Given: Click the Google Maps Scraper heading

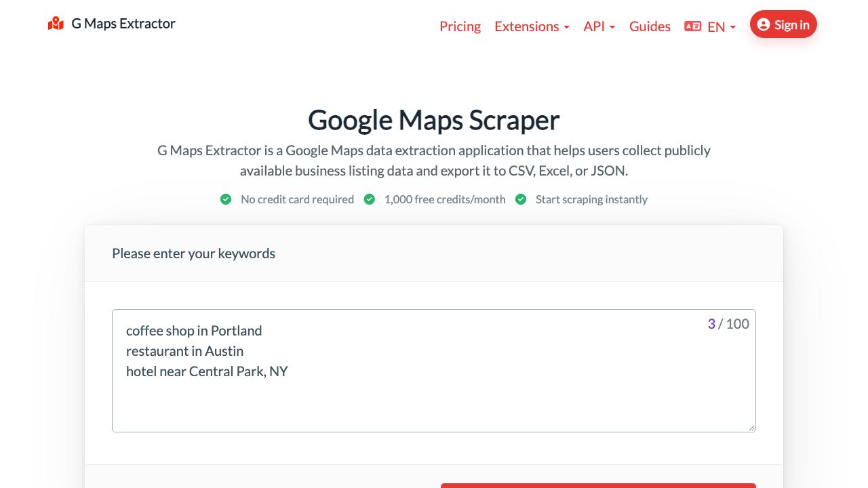Looking at the screenshot, I should click(434, 120).
